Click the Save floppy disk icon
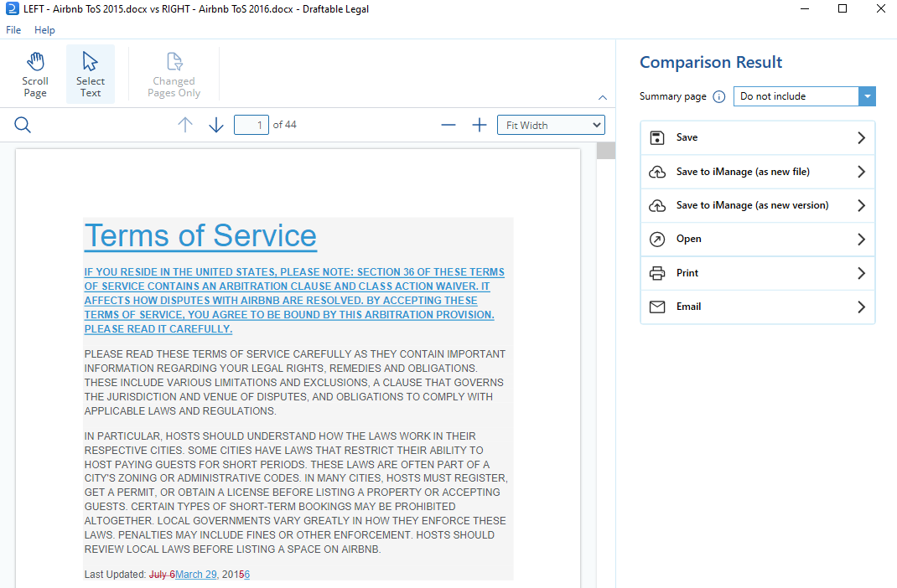The width and height of the screenshot is (897, 588). click(x=657, y=137)
